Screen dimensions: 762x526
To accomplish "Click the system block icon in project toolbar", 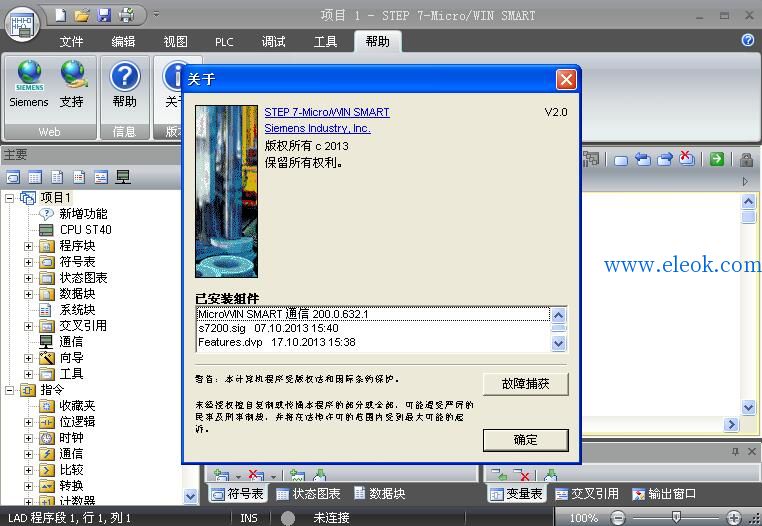I will 79,177.
